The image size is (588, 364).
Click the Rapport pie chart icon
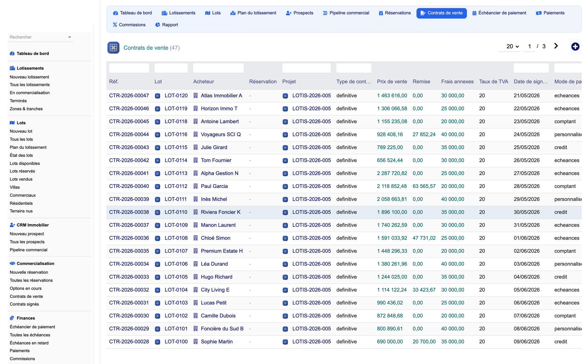tap(157, 25)
